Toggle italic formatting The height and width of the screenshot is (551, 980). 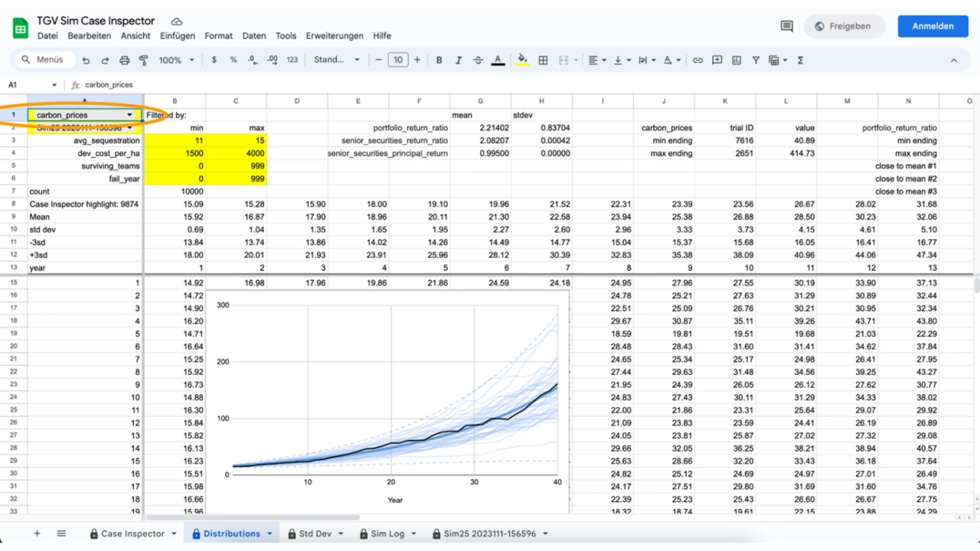pos(459,60)
